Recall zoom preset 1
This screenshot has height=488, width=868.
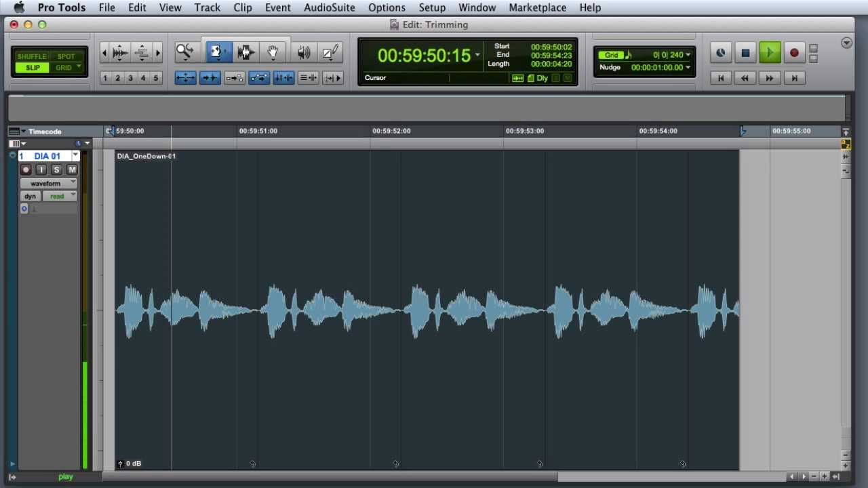[105, 78]
